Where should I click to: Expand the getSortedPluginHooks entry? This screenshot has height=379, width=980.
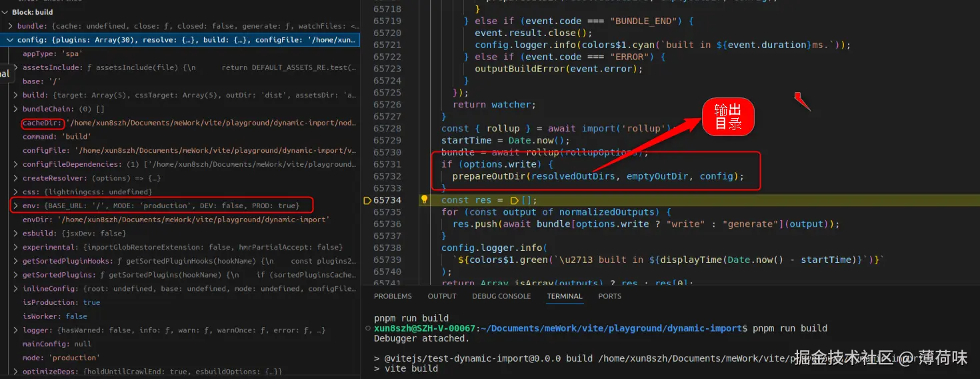click(x=16, y=261)
